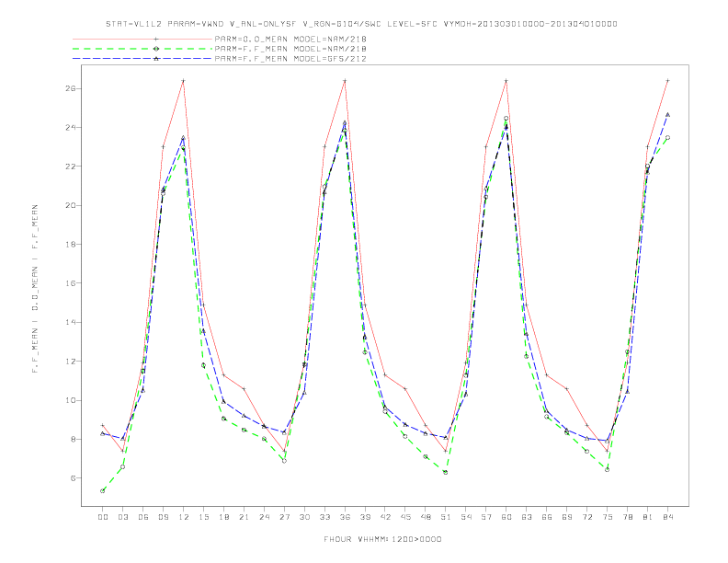The width and height of the screenshot is (728, 563).
Task: Click the x-axis tick label 63
Action: pos(527,517)
